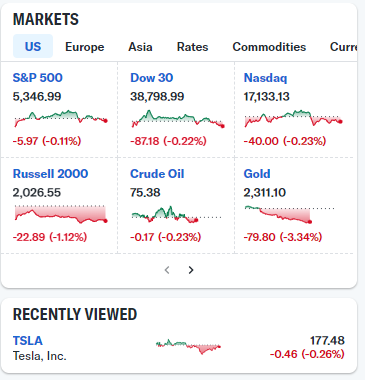Open the TSLA mini chart

tap(188, 347)
